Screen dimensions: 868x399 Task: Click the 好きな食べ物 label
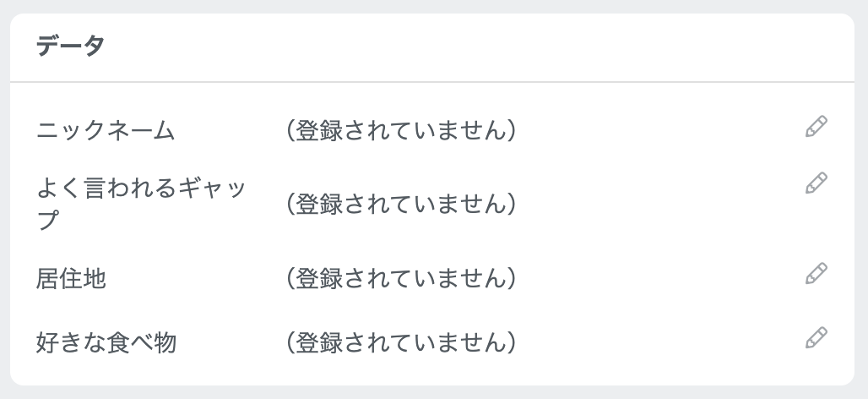coord(106,342)
